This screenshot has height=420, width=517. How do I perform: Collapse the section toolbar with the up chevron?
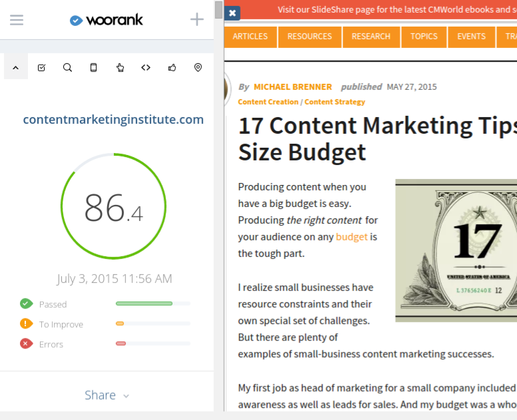15,67
